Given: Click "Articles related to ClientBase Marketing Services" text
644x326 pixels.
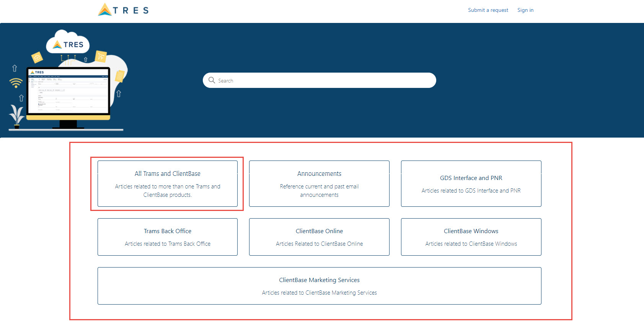Looking at the screenshot, I should click(319, 293).
